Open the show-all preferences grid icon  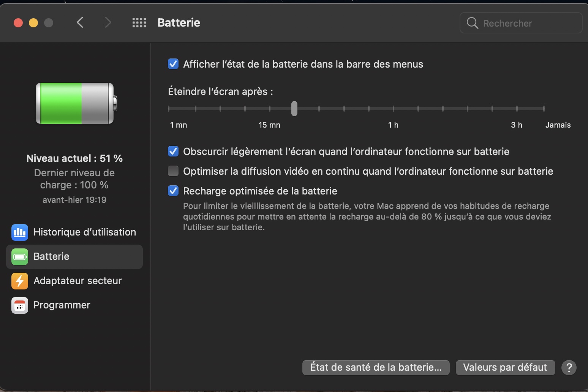(x=139, y=23)
